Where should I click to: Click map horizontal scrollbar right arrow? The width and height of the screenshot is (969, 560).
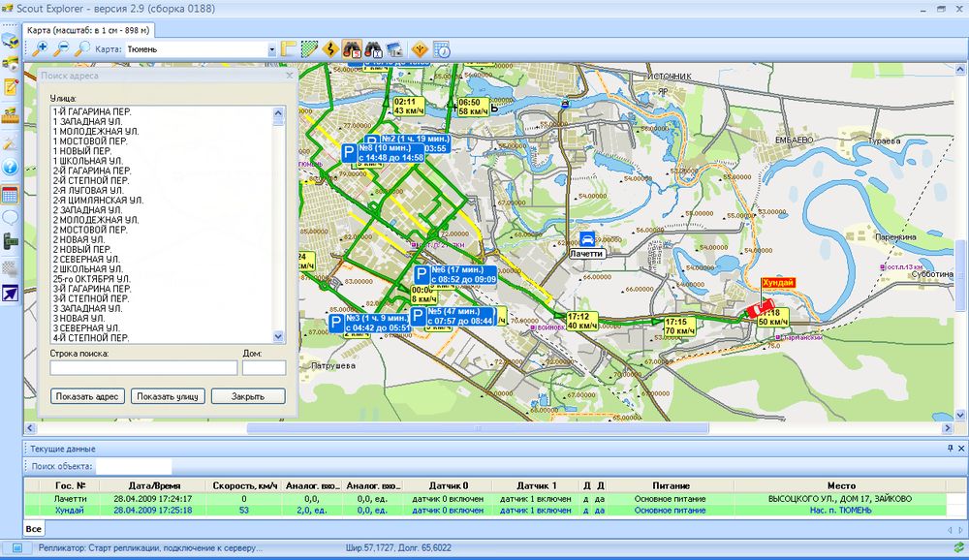click(x=948, y=427)
